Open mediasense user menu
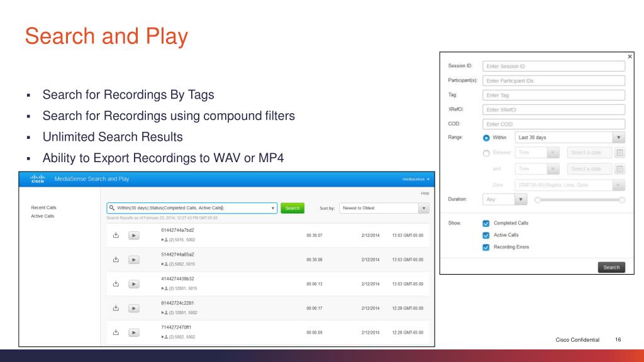Viewport: 644px width, 362px height. coord(416,179)
